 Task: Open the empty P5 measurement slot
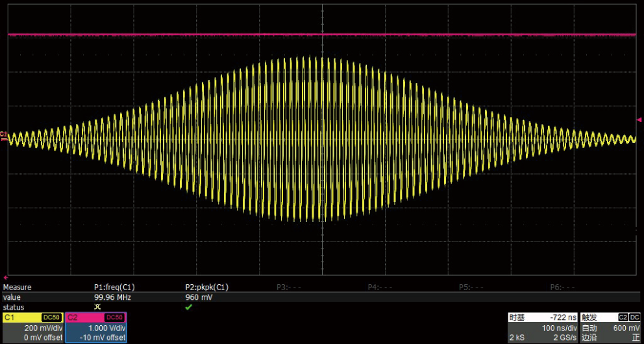point(471,287)
